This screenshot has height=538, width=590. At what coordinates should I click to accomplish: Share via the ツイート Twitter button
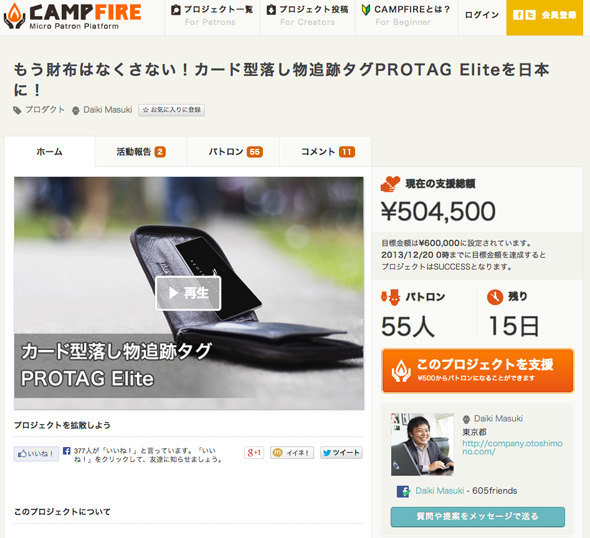(x=341, y=453)
